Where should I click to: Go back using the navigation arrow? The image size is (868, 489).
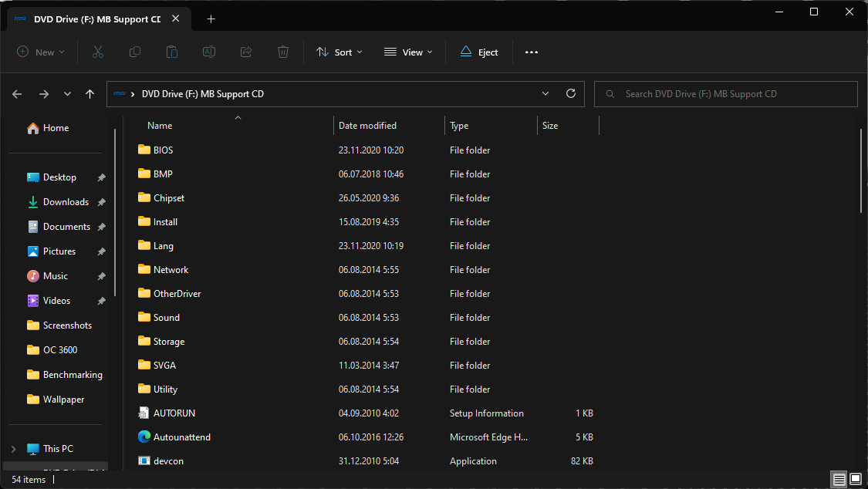click(16, 93)
